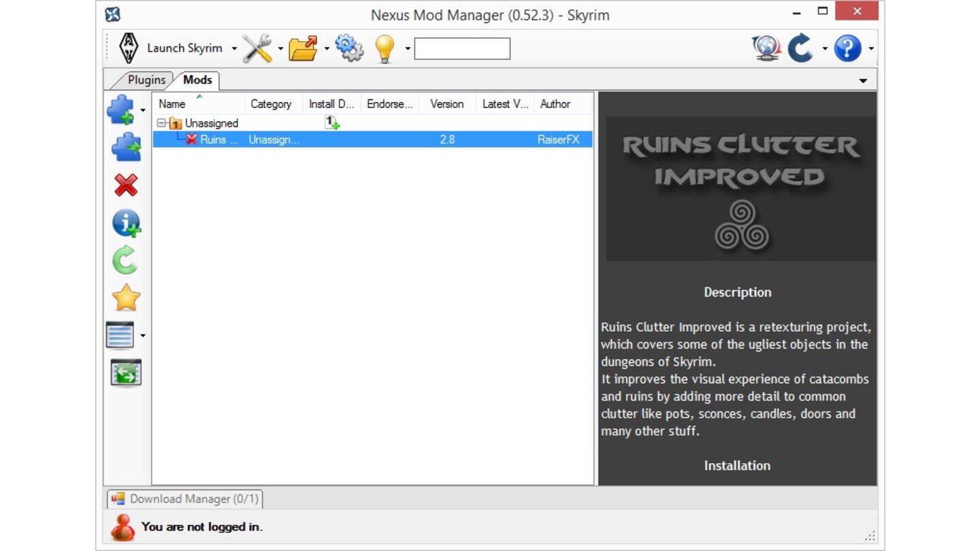
Task: Click the category view list icon
Action: click(x=121, y=335)
